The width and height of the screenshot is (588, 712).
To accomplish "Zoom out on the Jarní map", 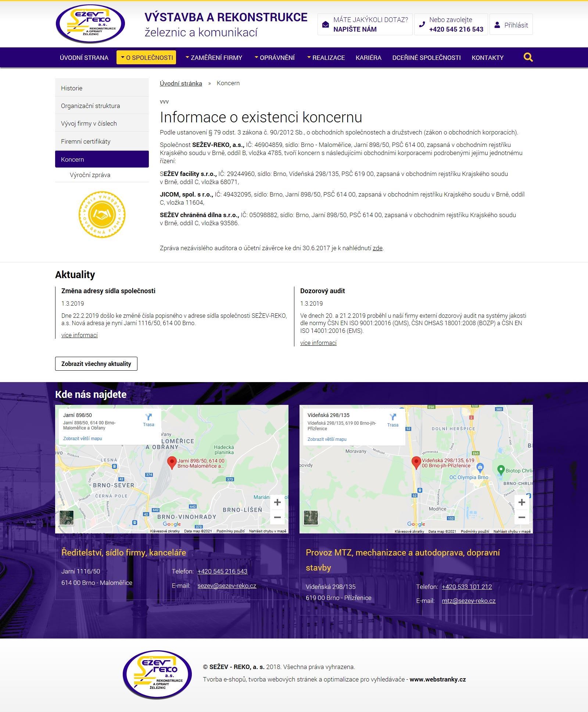I will coord(277,517).
